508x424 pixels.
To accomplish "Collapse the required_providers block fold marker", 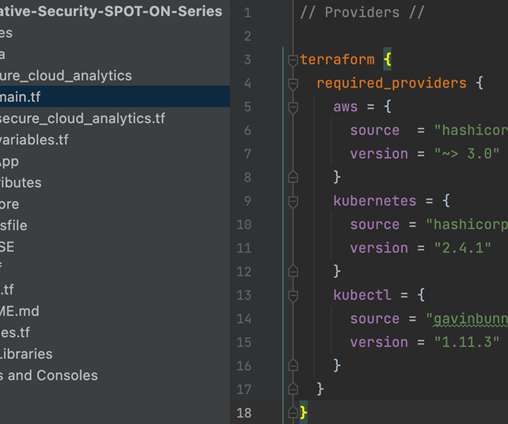I will [x=293, y=84].
